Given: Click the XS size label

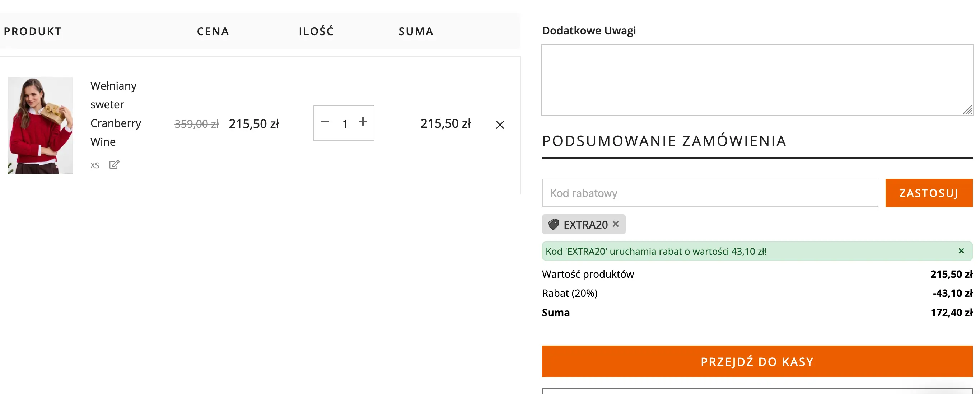Looking at the screenshot, I should (95, 165).
